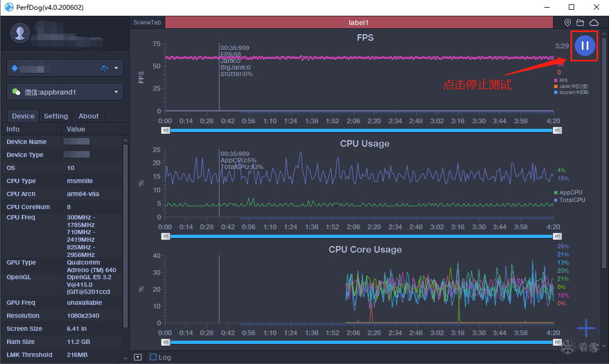Open the 微信:appbrand1 app dropdown
Image resolution: width=609 pixels, height=364 pixels.
tap(65, 92)
